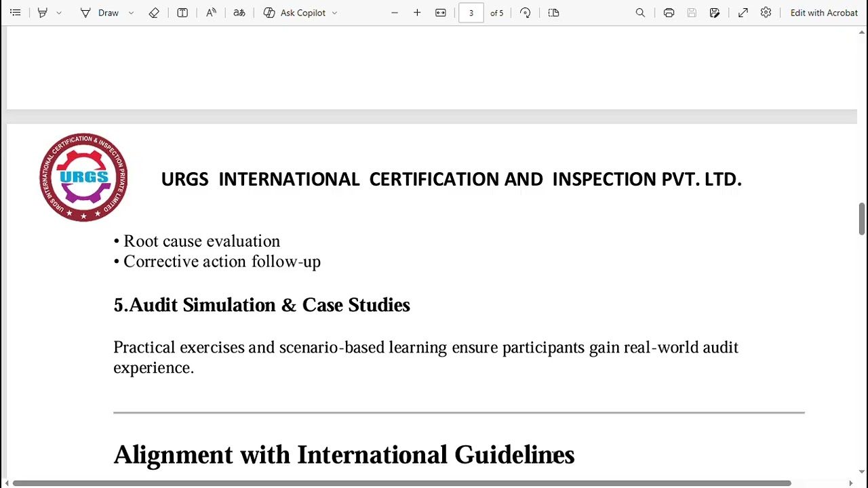
Task: Click the vertical scrollbar thumb
Action: point(862,218)
